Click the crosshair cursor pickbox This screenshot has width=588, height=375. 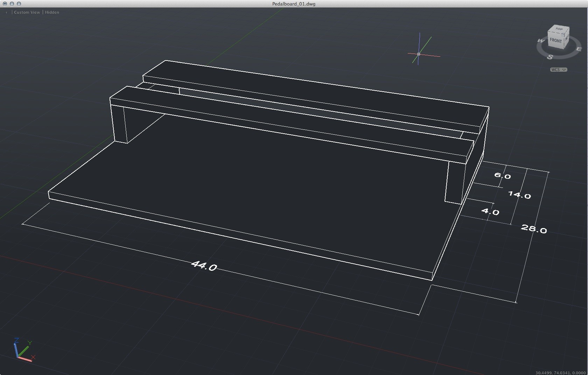coord(419,54)
